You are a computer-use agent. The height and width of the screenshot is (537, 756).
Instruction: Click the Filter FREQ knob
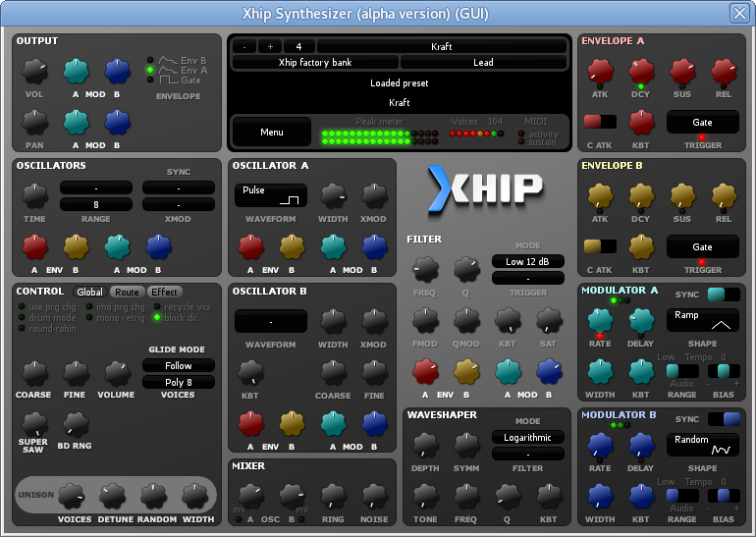point(425,269)
